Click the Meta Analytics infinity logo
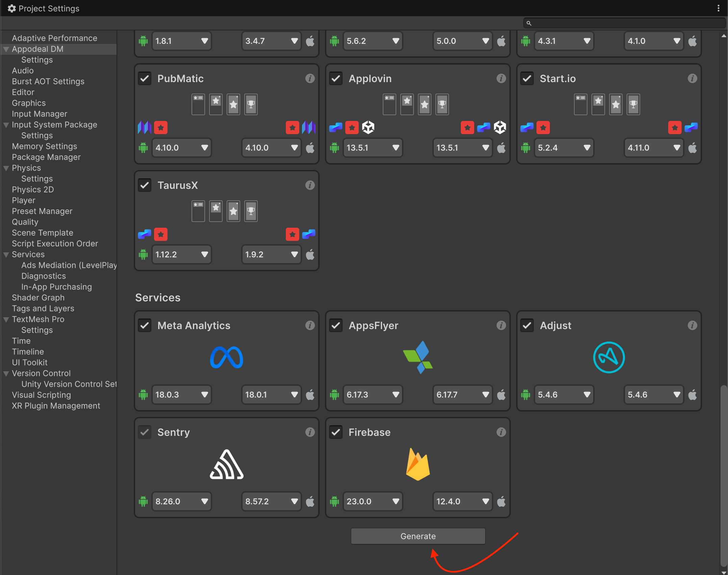 (227, 357)
